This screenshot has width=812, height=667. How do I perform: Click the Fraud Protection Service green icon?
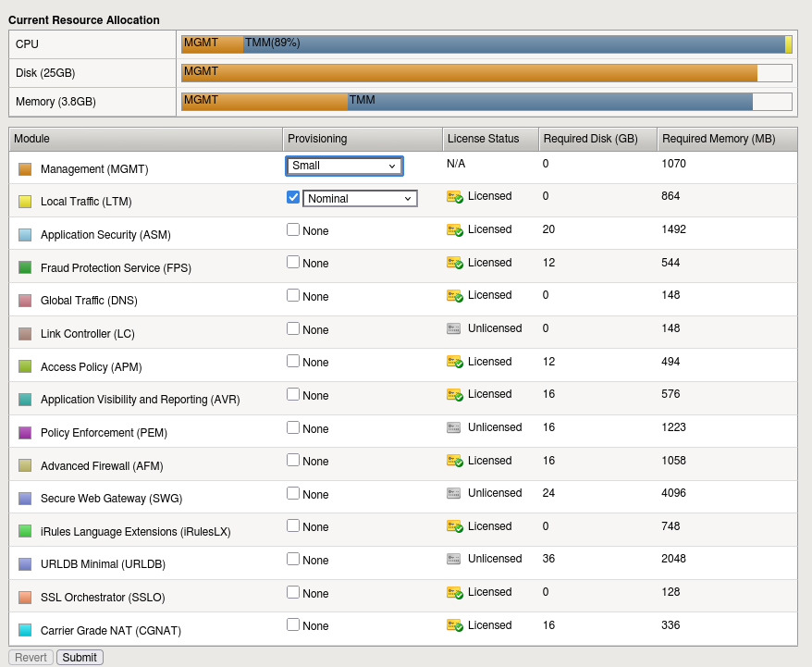point(25,267)
